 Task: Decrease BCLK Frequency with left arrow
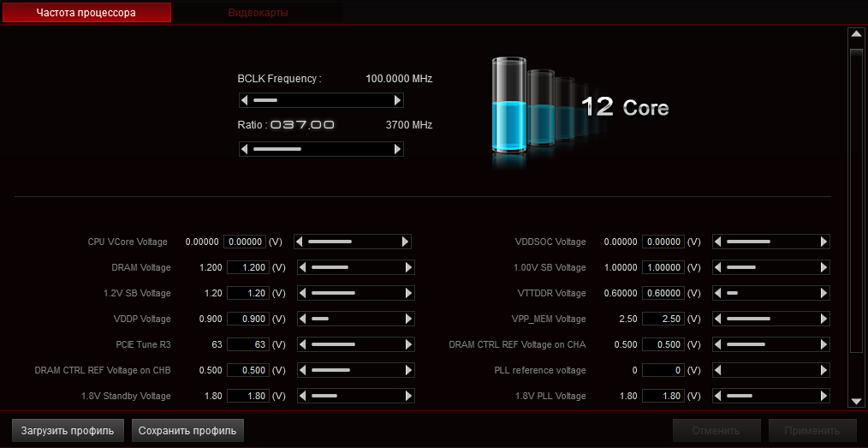point(245,100)
